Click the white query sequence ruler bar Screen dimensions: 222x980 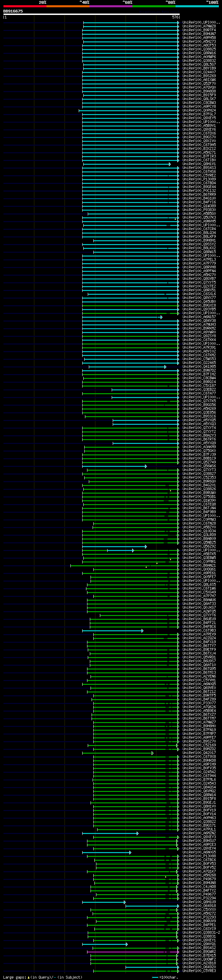coord(92,15)
